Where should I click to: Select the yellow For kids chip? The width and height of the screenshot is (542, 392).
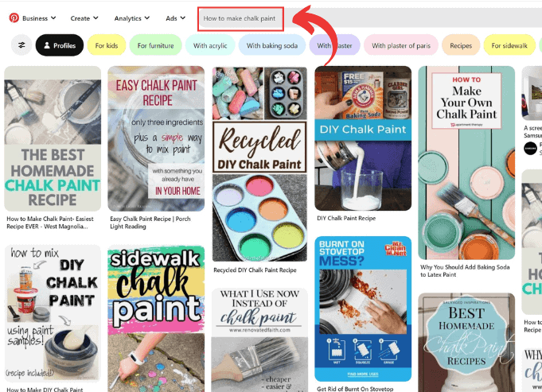point(107,45)
